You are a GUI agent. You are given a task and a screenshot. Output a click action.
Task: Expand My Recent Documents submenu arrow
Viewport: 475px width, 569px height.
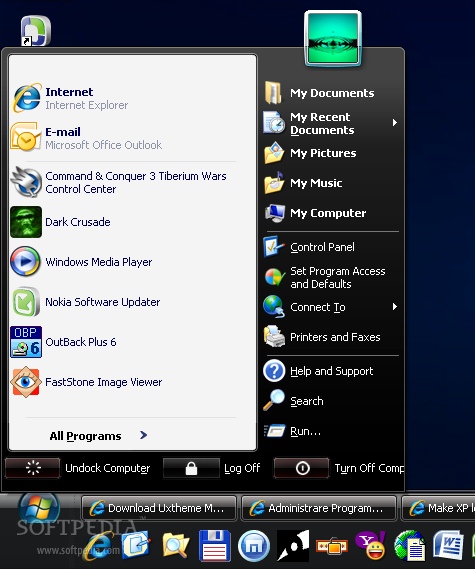pos(395,123)
